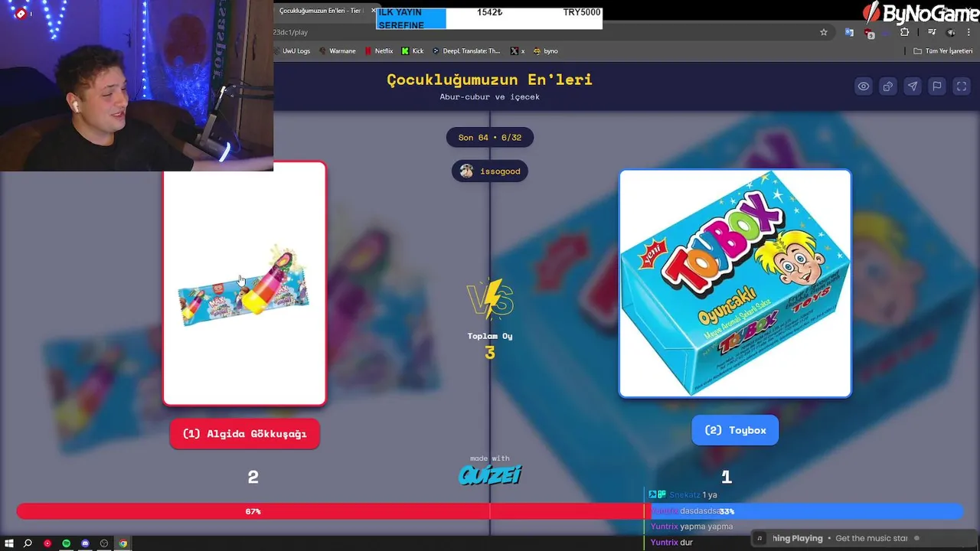980x551 pixels.
Task: Open the red extension with badge
Action: pos(869,33)
